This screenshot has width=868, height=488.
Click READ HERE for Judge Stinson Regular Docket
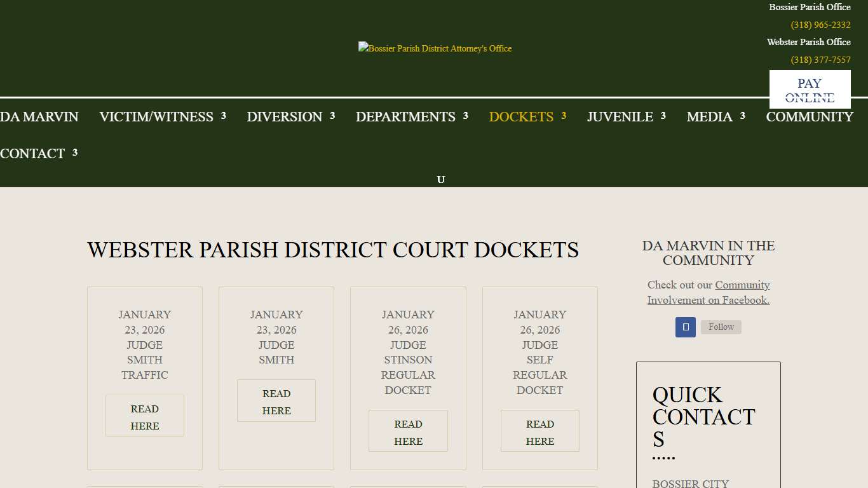click(408, 431)
